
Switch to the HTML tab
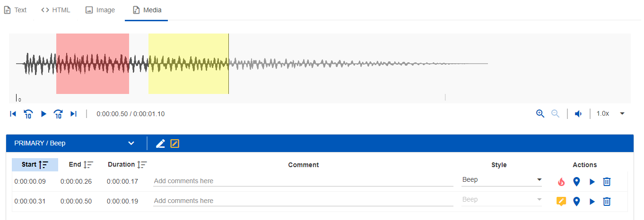click(x=56, y=10)
